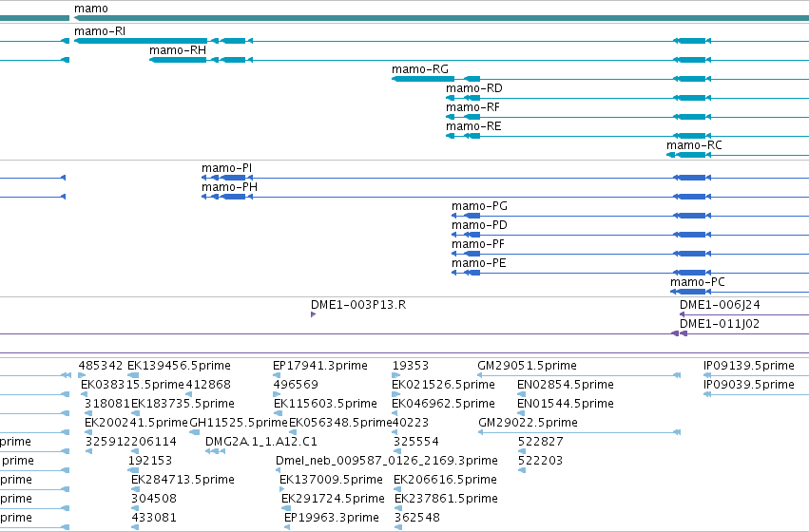Click the EN02854.5prime EST label
Screen dimensions: 809x532
pos(566,385)
